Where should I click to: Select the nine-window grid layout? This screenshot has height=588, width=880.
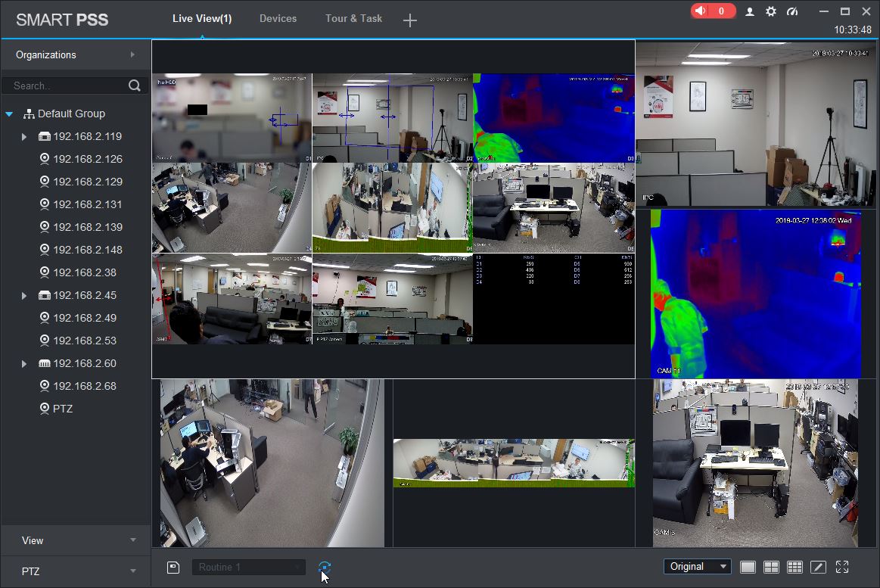tap(794, 568)
